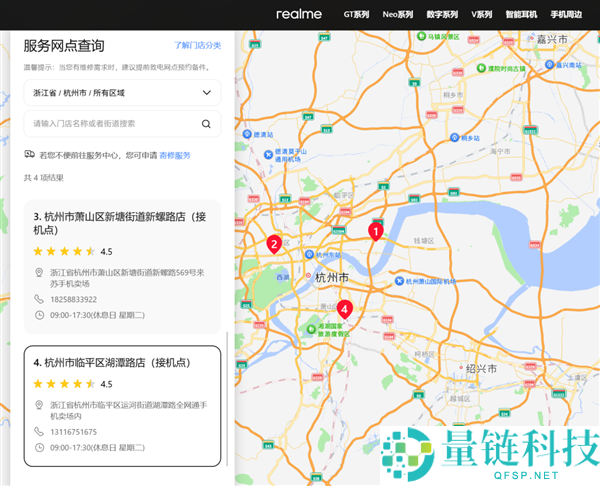This screenshot has height=486, width=600.
Task: Click the chevron arrow in region selector
Action: click(x=207, y=93)
